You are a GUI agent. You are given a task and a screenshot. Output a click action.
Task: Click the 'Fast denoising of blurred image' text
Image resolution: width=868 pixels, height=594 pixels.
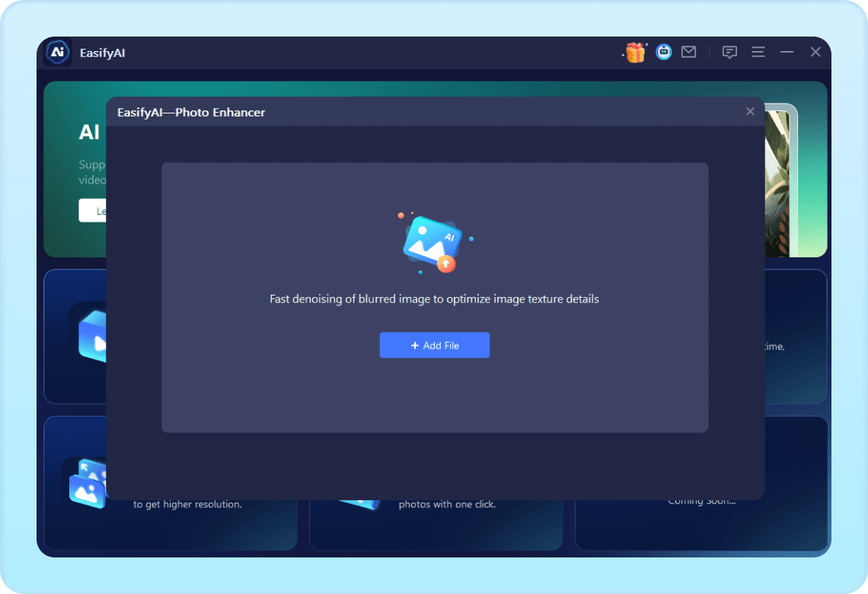pyautogui.click(x=434, y=299)
